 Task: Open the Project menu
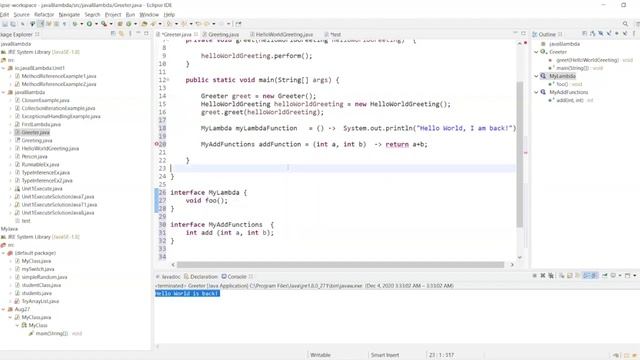[113, 14]
